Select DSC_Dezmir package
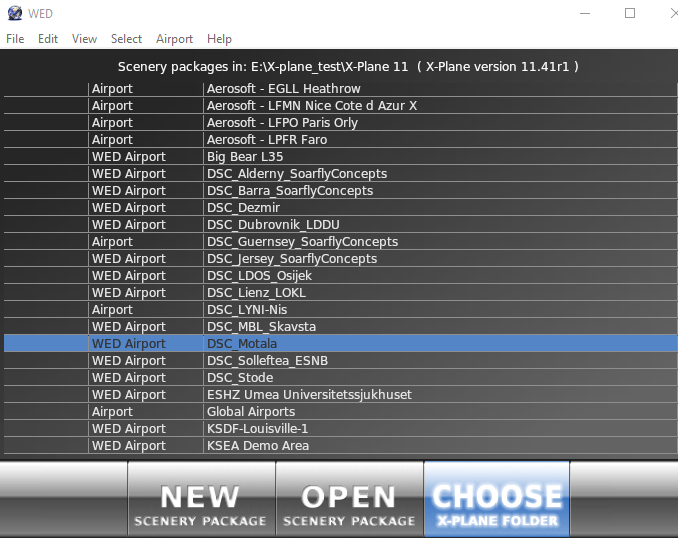Viewport: 678px width, 538px height. coord(341,208)
